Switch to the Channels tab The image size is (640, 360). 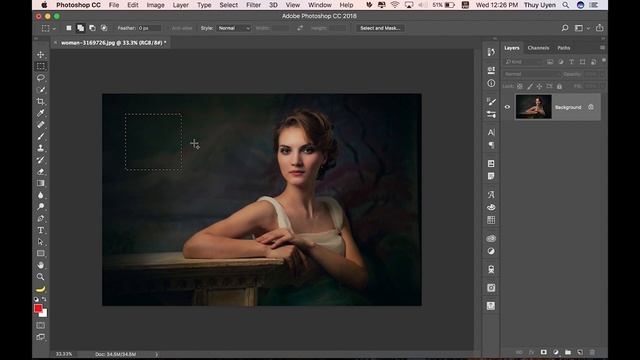click(538, 48)
